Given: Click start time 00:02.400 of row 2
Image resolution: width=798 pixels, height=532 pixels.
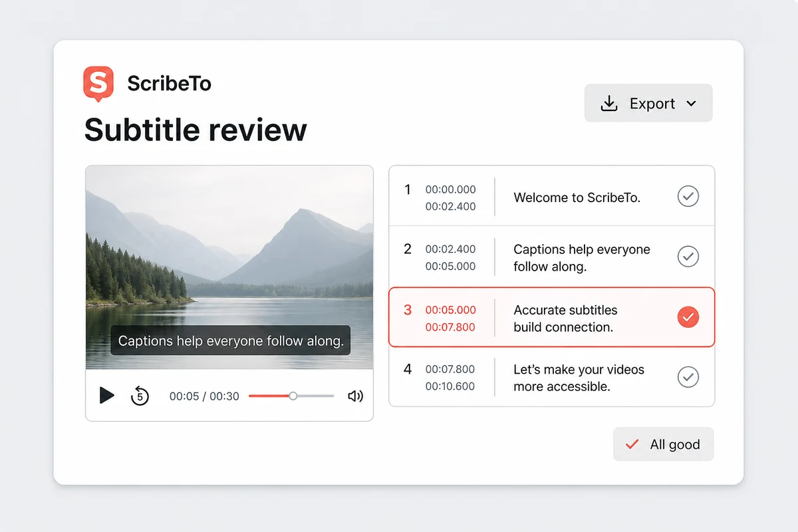Looking at the screenshot, I should (x=450, y=249).
